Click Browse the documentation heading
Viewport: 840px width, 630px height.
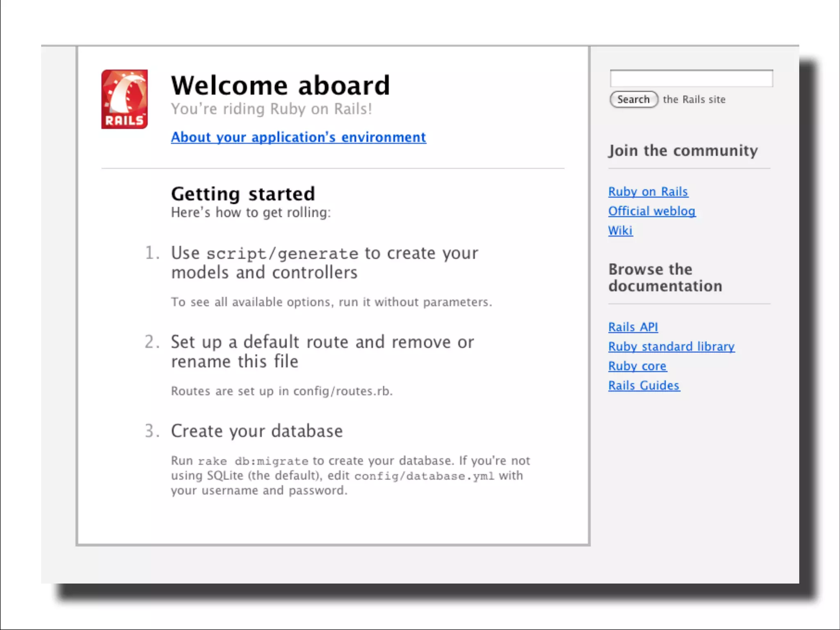(665, 278)
